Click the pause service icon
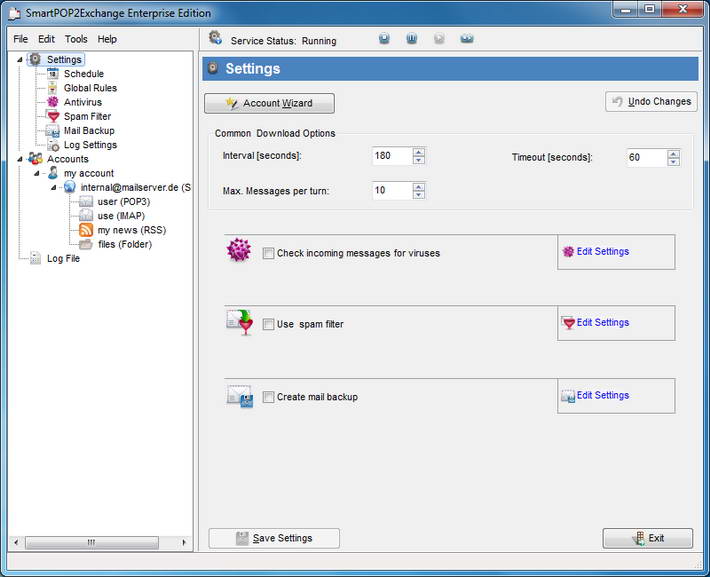710x577 pixels. pyautogui.click(x=412, y=39)
